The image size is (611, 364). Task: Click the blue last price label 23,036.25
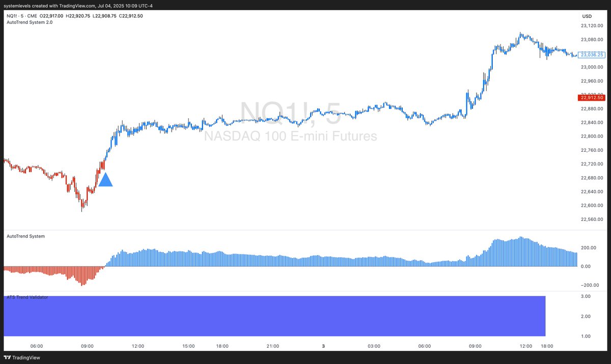591,54
